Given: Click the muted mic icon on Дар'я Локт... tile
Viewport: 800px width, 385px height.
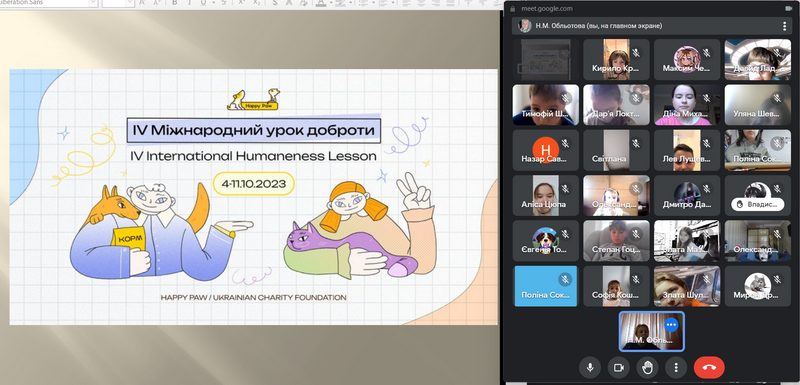Looking at the screenshot, I should pyautogui.click(x=636, y=98).
